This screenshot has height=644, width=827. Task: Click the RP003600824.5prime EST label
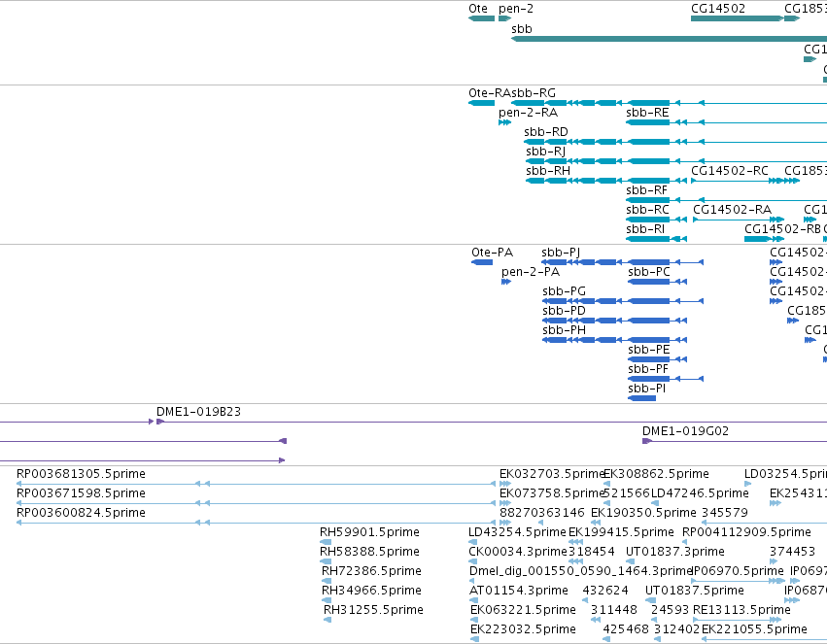point(82,513)
